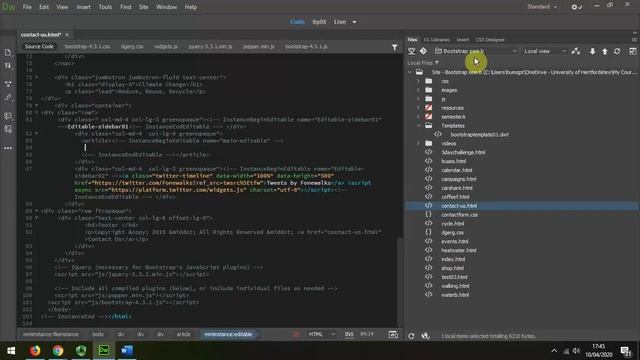
Task: Open the Site menu
Action: 143,7
